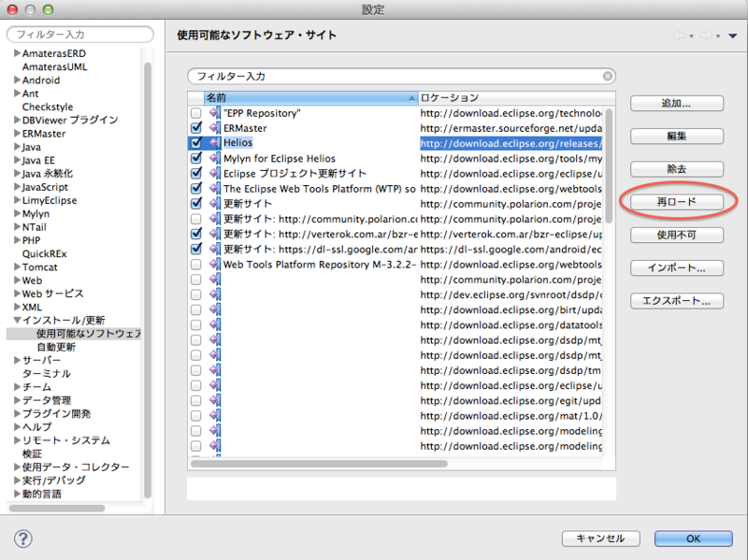Click the エクスポート... button
748x560 pixels.
tap(676, 301)
